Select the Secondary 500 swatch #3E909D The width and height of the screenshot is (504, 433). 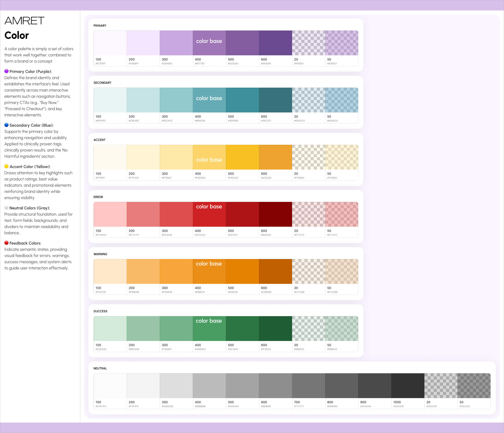[x=242, y=100]
